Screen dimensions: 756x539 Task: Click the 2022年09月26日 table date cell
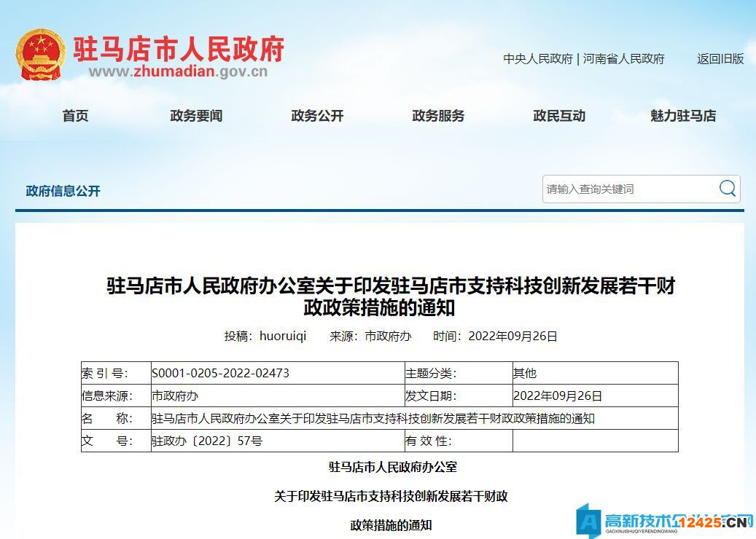596,396
